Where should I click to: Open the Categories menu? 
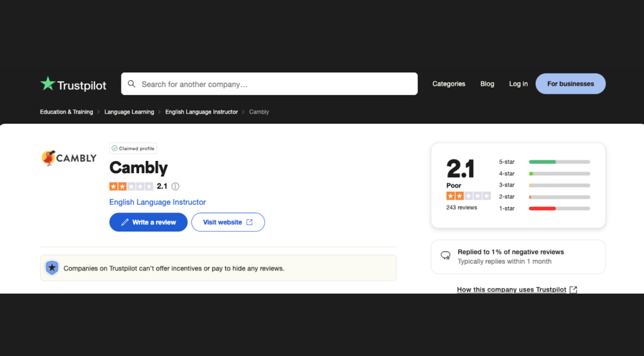pos(449,84)
